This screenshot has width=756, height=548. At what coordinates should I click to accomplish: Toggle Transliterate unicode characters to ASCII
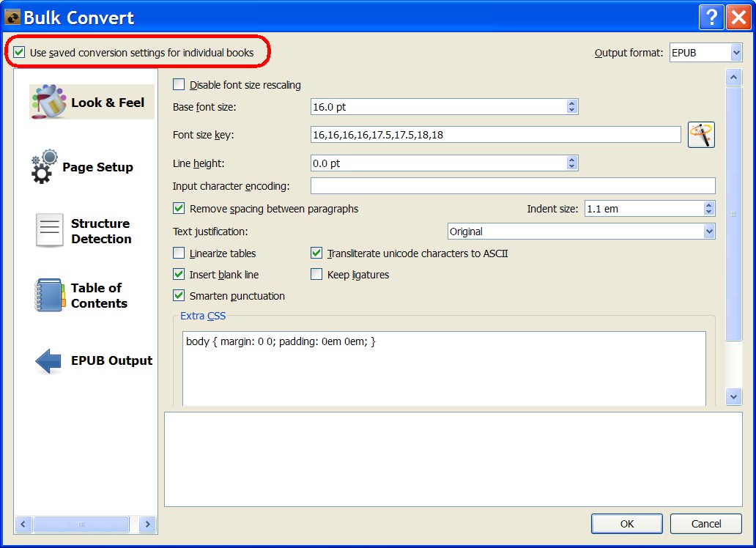click(316, 253)
